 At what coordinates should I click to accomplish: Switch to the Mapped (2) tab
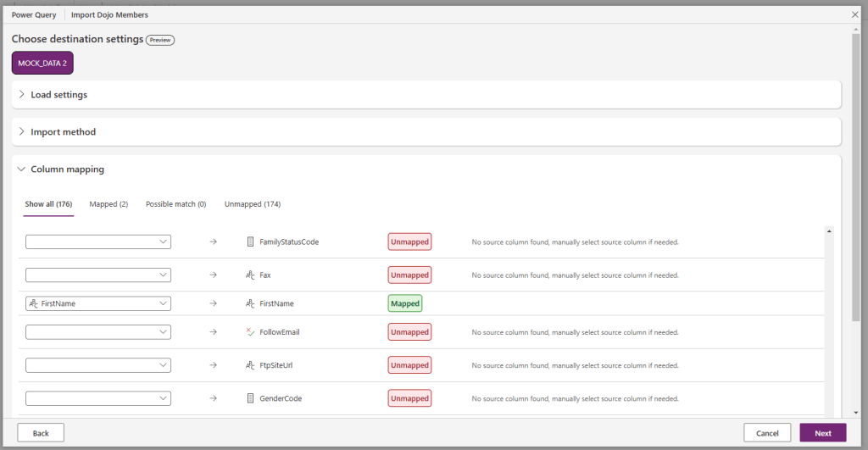pos(108,204)
